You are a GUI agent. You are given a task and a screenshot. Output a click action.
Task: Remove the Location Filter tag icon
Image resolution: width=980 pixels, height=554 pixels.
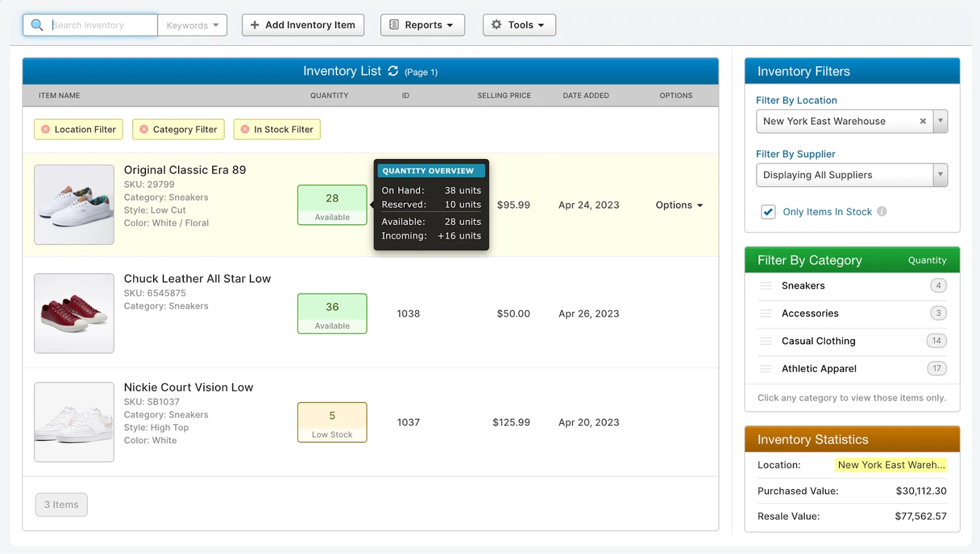[45, 129]
